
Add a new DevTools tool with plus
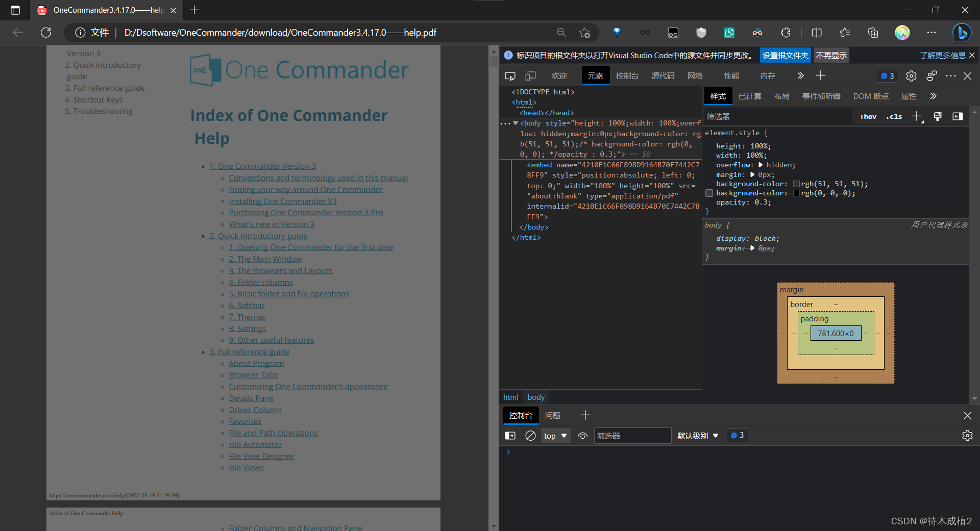tap(820, 76)
